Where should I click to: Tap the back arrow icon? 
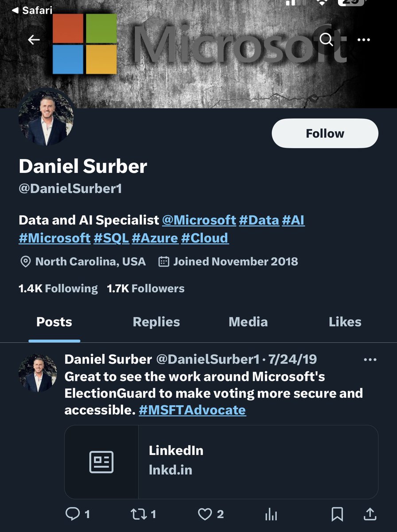[34, 40]
